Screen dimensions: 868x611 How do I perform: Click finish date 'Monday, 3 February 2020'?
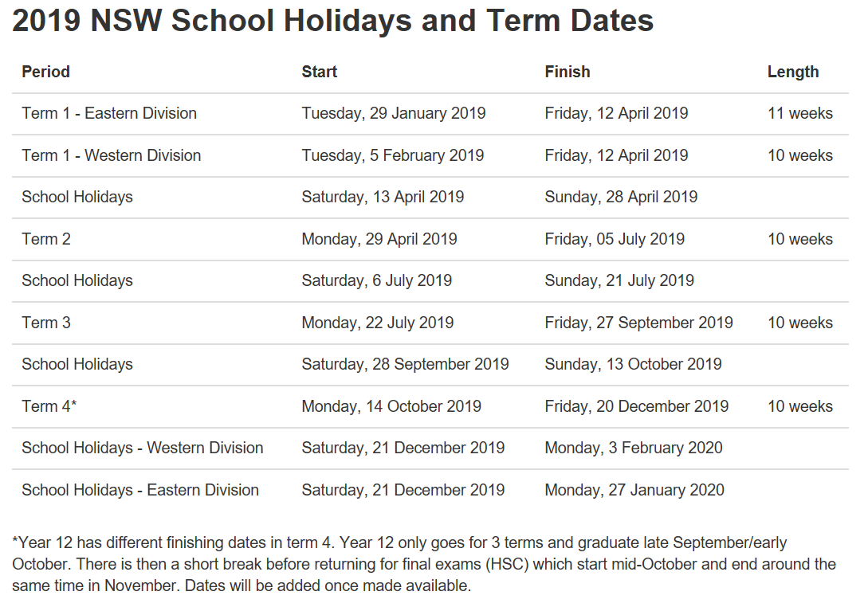(x=634, y=448)
